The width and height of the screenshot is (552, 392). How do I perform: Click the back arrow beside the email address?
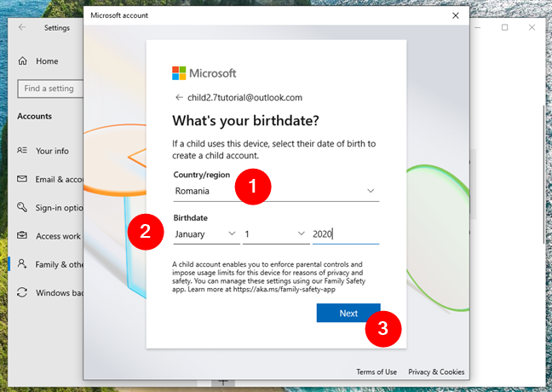(x=179, y=97)
